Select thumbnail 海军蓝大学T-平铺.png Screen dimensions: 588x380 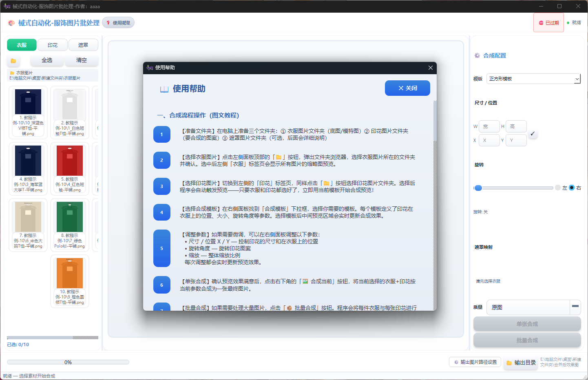click(x=28, y=168)
